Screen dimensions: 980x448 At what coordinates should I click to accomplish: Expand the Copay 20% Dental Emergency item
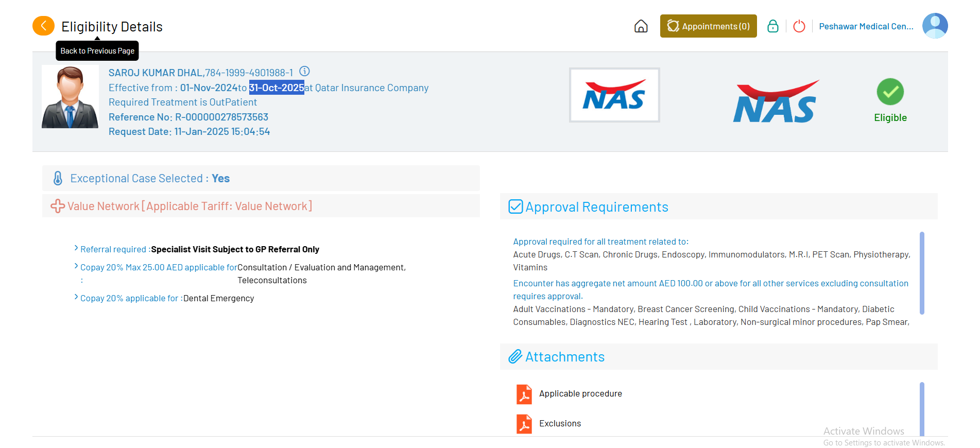76,297
